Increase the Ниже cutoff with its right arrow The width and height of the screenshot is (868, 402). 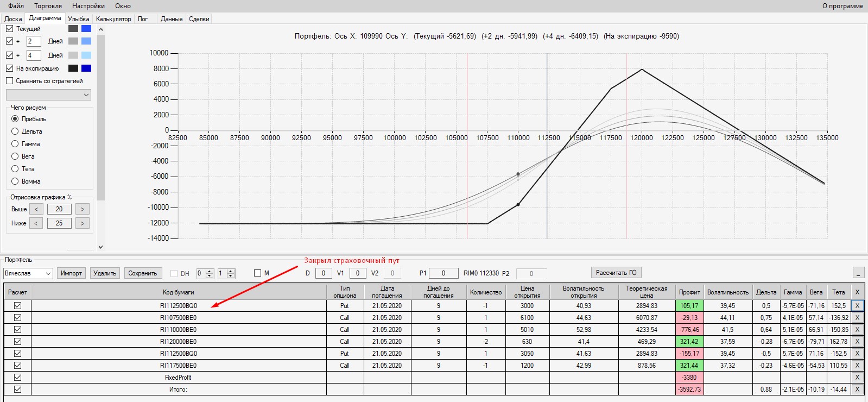click(x=83, y=223)
